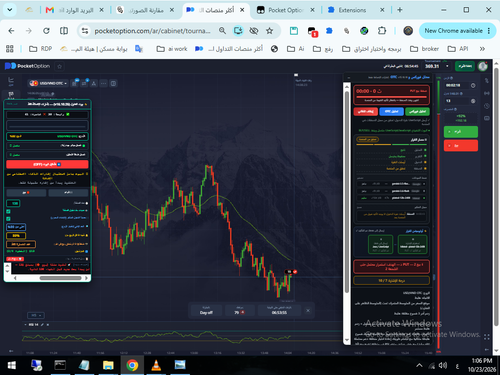500x375 pixels.
Task: Click the wide empty field in left bot panel
Action: click(47, 125)
